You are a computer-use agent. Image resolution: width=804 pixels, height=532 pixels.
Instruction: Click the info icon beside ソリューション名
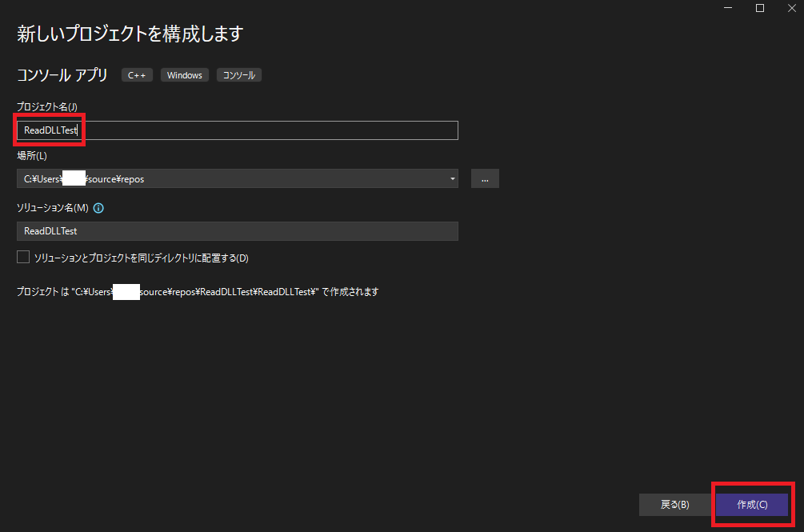coord(99,208)
